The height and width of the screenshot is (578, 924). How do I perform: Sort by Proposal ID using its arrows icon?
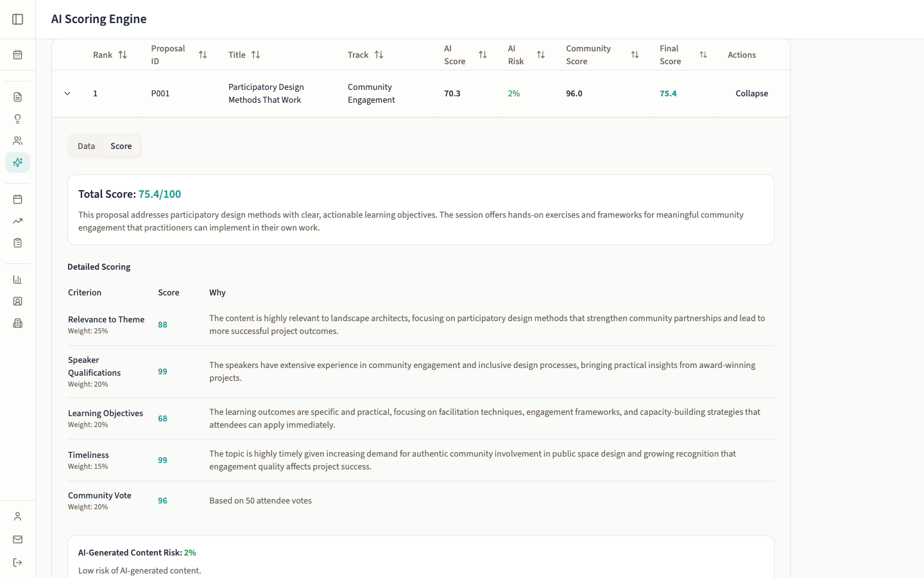(203, 55)
